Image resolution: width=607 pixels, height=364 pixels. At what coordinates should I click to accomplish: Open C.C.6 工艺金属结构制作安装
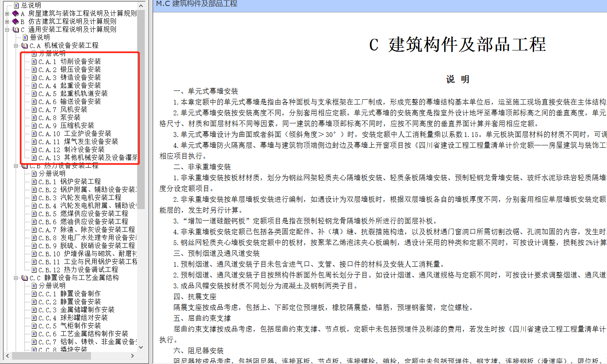(83, 334)
